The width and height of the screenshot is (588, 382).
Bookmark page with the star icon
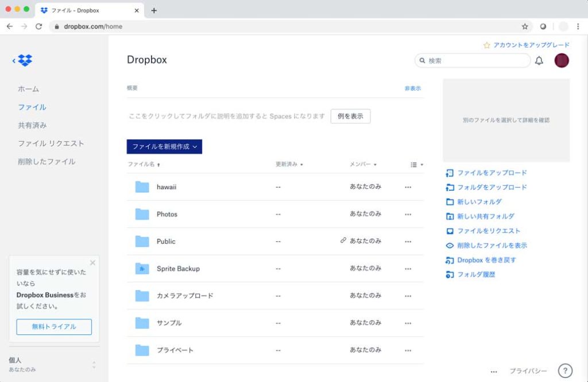[524, 26]
